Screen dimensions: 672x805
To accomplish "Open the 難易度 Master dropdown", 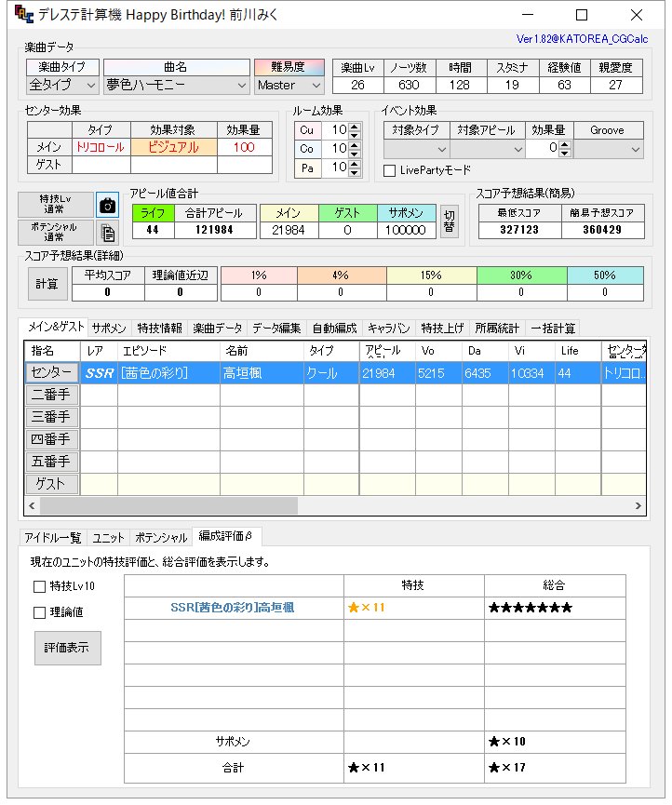I will coord(289,86).
